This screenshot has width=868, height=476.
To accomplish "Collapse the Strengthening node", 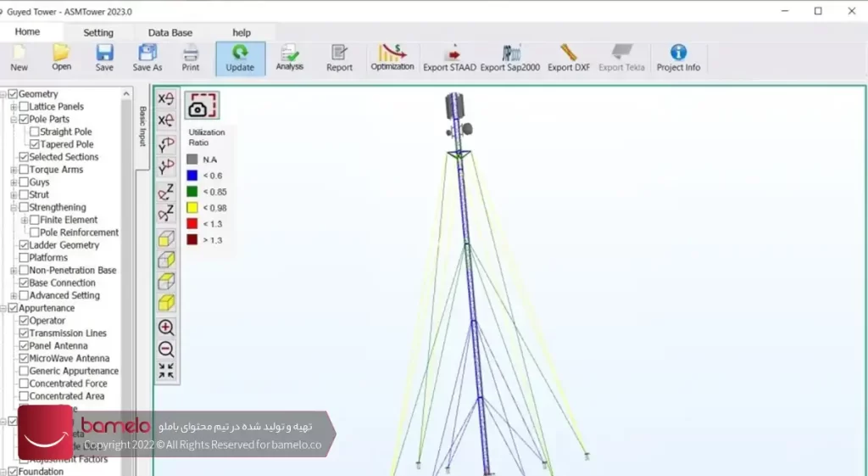I will 14,207.
